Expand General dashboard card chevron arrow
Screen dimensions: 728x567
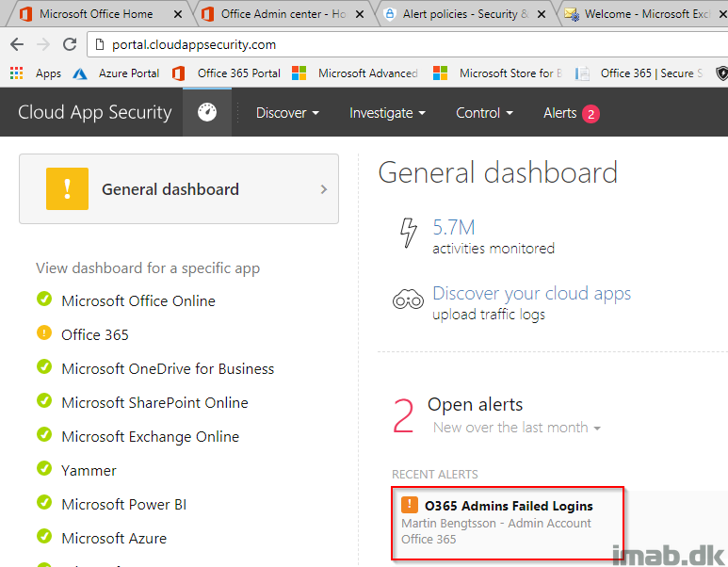(x=324, y=189)
